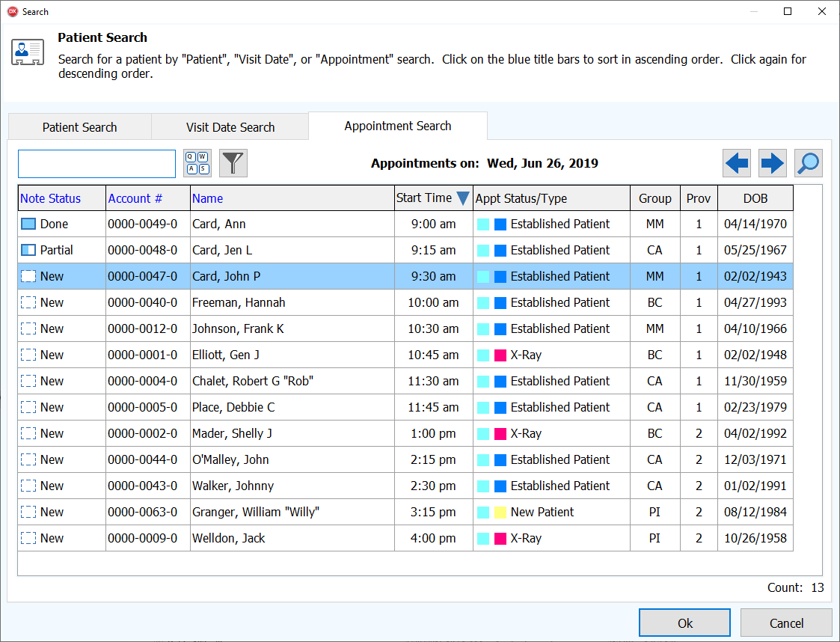Click DOB 04/27/1993
The image size is (840, 642).
coord(755,303)
